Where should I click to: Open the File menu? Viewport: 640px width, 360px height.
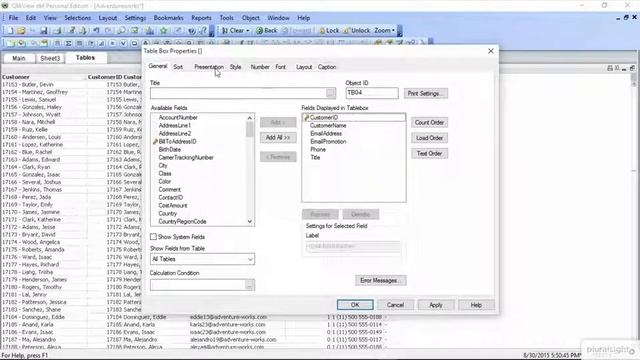pyautogui.click(x=13, y=18)
